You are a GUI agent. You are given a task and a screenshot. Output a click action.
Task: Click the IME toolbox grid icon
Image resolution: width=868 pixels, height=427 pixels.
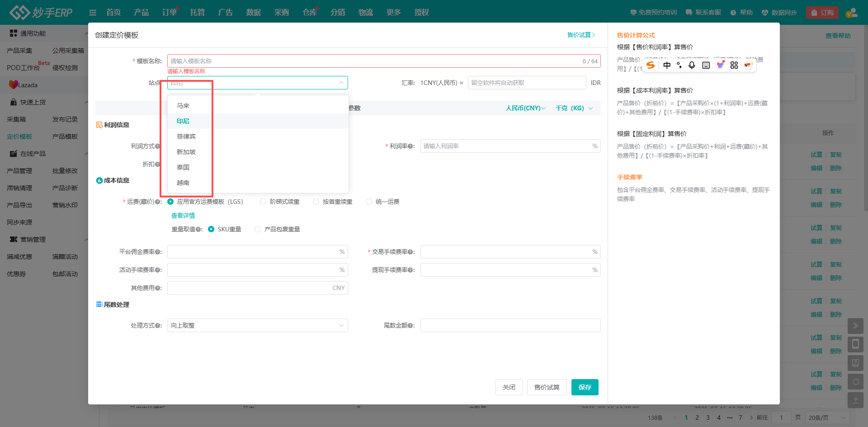(734, 65)
